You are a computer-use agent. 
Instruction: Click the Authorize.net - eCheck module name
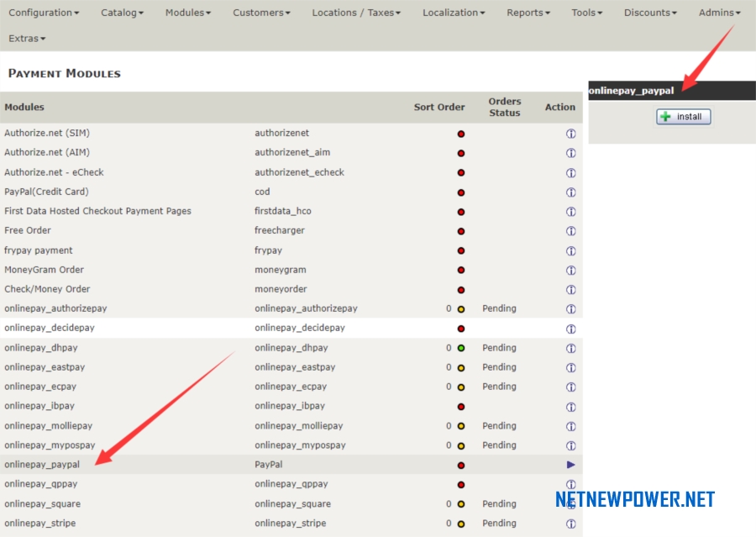54,172
